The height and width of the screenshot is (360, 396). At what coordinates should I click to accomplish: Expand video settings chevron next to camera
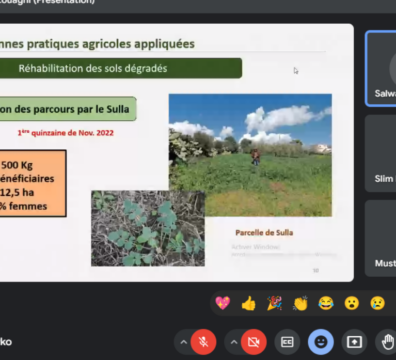point(234,342)
